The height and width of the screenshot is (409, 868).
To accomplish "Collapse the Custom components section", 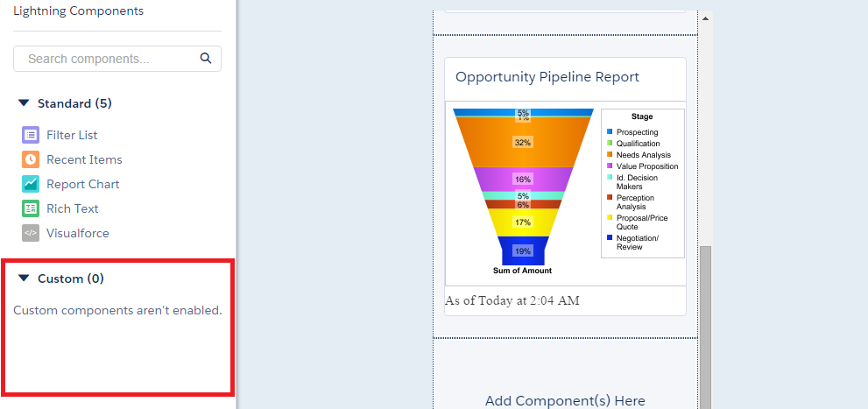I will click(x=24, y=279).
